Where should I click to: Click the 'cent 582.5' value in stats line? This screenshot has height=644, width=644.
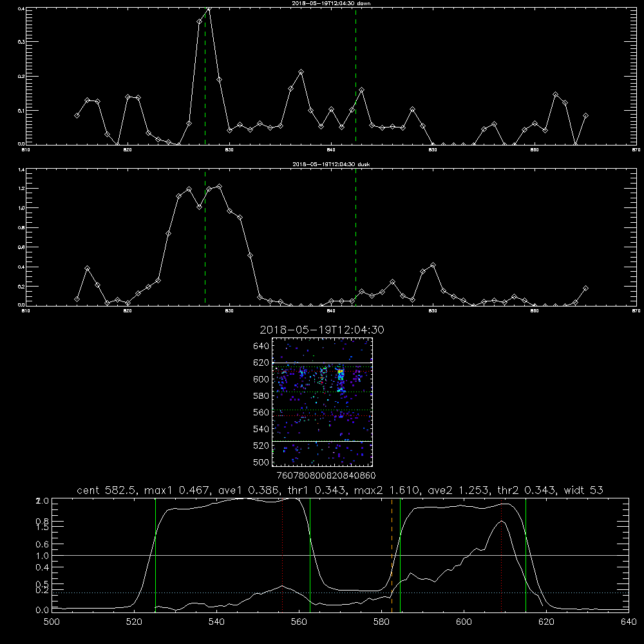coord(107,490)
